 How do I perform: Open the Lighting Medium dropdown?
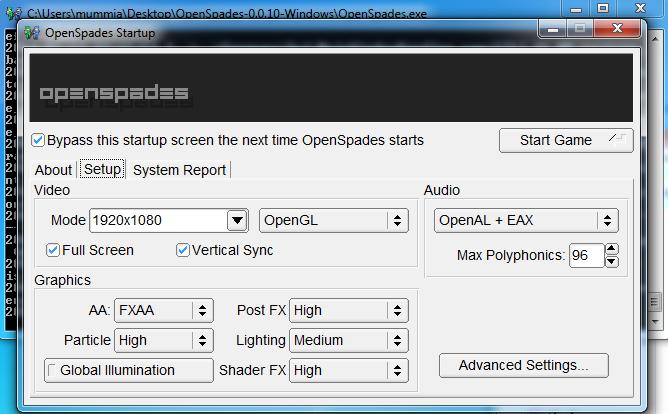click(348, 340)
